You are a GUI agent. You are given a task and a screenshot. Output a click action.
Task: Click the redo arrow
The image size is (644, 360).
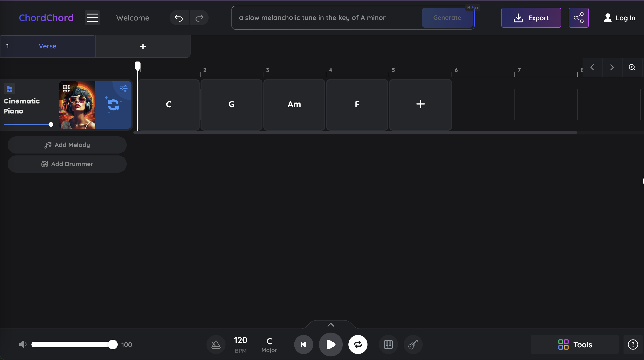199,18
